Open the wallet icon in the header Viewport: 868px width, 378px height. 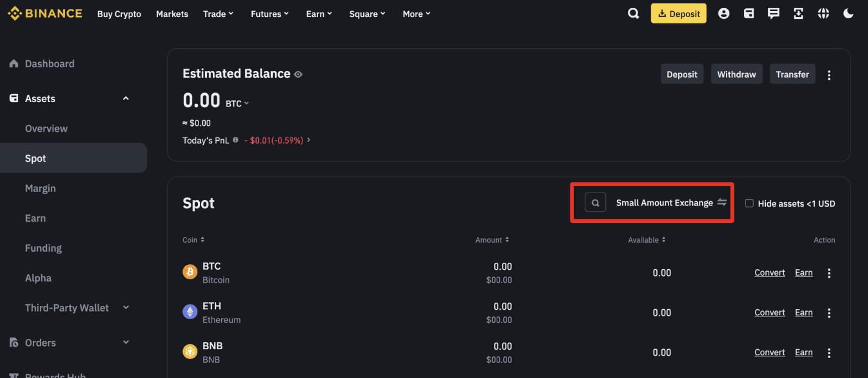748,14
